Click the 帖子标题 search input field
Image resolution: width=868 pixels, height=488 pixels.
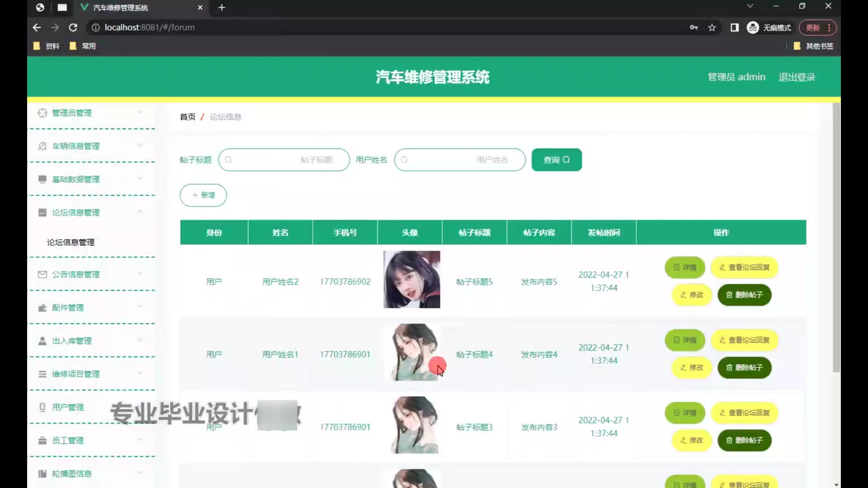[x=284, y=160]
